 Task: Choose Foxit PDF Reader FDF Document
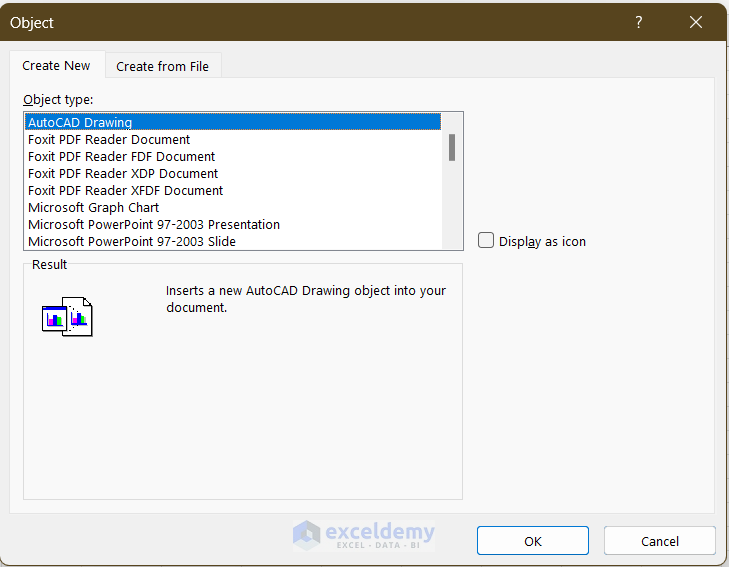233,157
